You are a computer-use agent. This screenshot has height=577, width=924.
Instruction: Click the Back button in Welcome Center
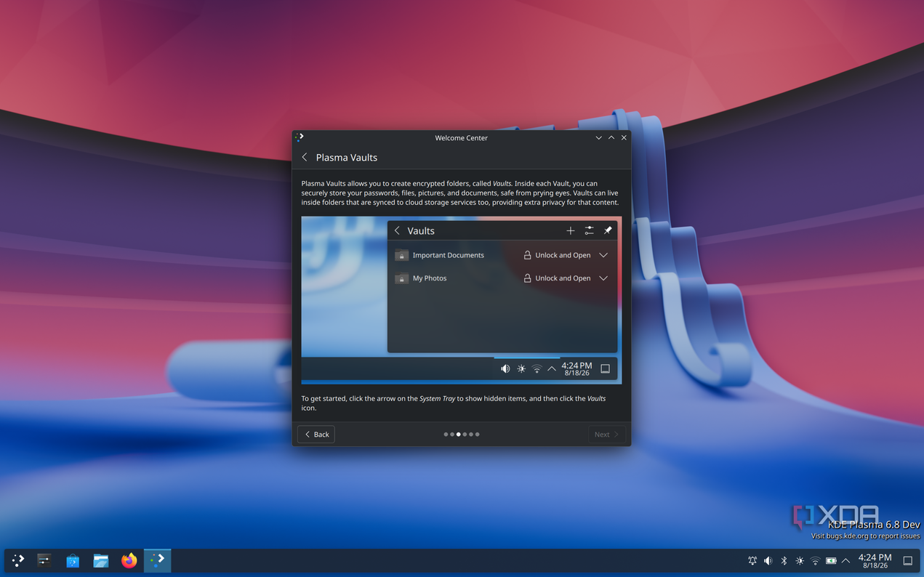pos(316,435)
